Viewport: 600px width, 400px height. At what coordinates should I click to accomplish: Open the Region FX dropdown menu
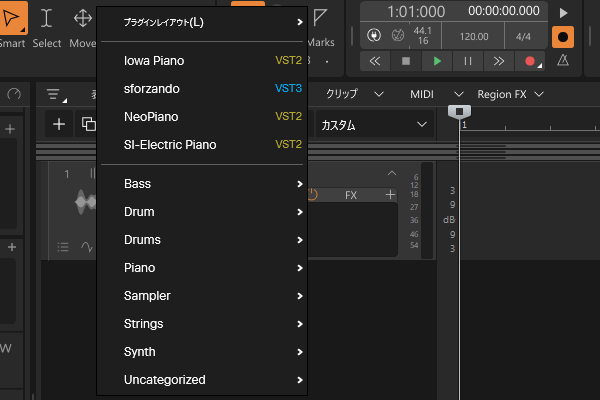point(510,94)
